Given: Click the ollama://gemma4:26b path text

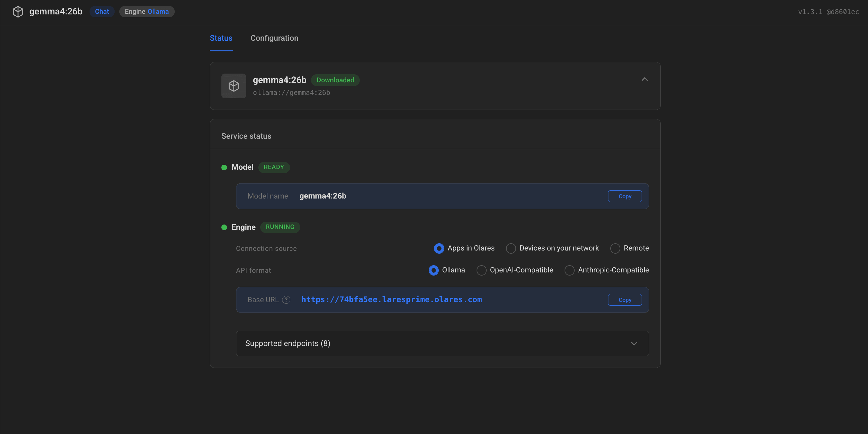Looking at the screenshot, I should coord(292,93).
